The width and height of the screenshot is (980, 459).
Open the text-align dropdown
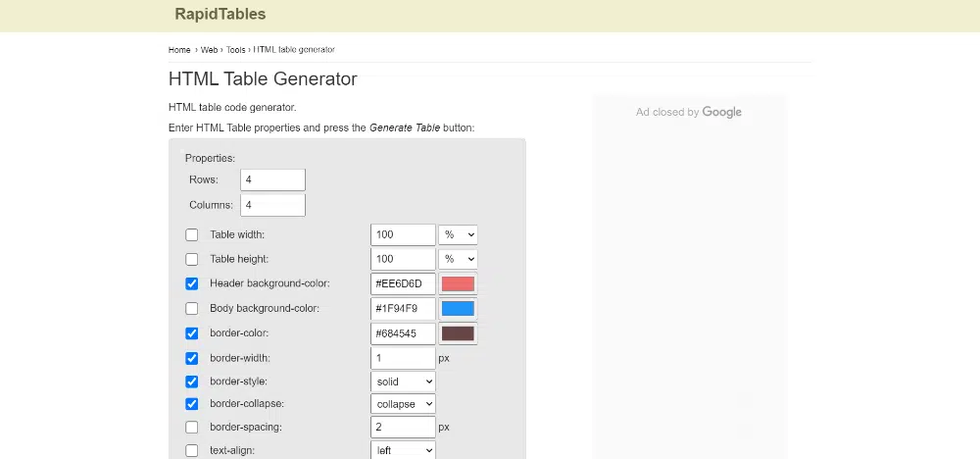(x=403, y=451)
